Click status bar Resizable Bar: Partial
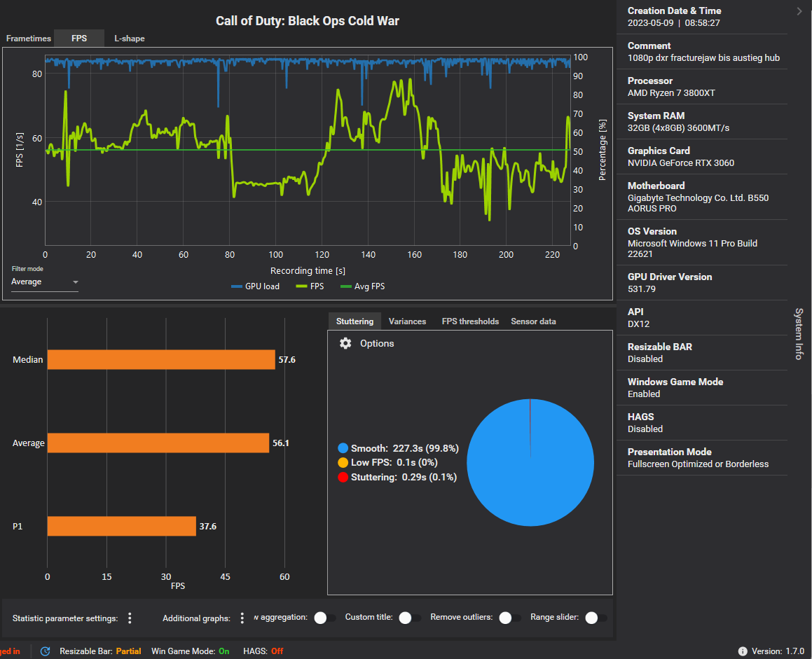This screenshot has height=659, width=812. pos(100,651)
